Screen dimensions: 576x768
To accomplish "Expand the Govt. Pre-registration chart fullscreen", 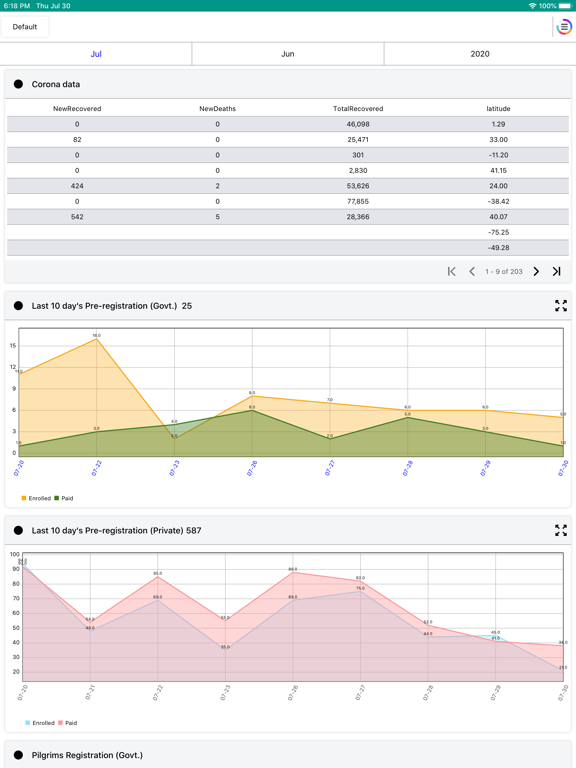I will point(561,306).
